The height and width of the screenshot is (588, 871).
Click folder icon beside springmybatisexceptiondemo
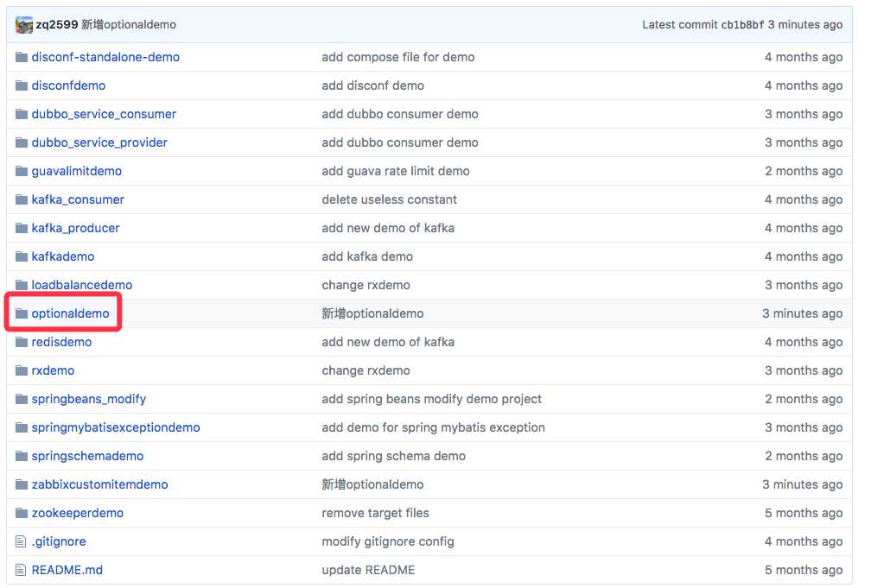coord(22,427)
